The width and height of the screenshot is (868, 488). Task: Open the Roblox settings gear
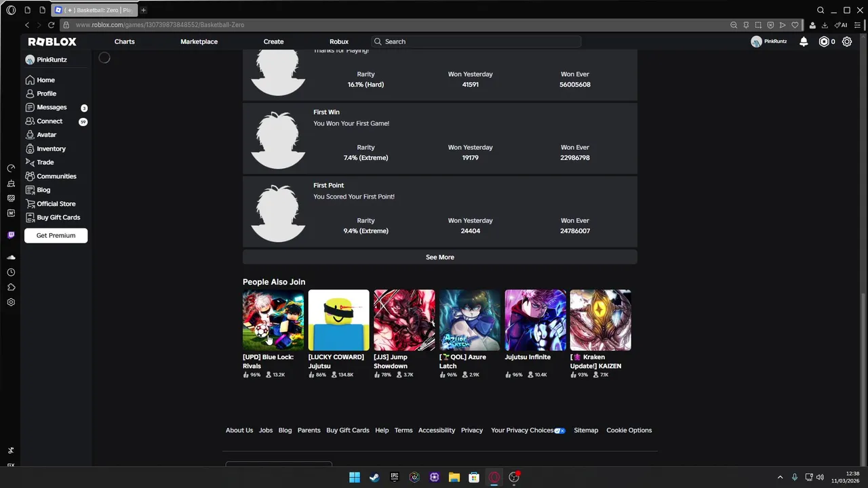(x=847, y=41)
